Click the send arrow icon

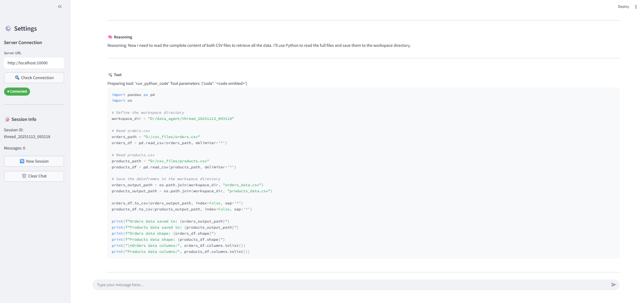click(x=614, y=285)
